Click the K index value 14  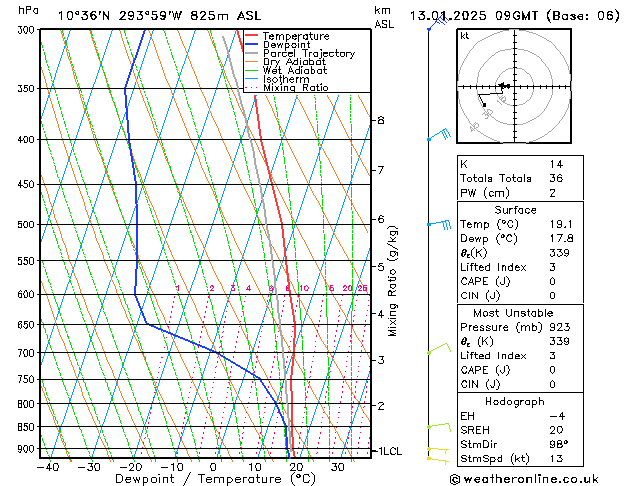click(556, 164)
